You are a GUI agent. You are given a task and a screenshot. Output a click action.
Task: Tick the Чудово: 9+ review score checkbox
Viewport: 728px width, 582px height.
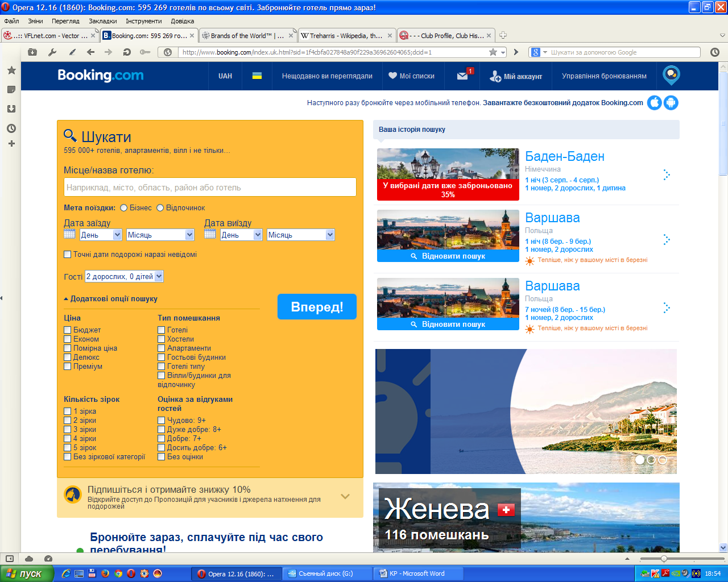click(x=161, y=420)
